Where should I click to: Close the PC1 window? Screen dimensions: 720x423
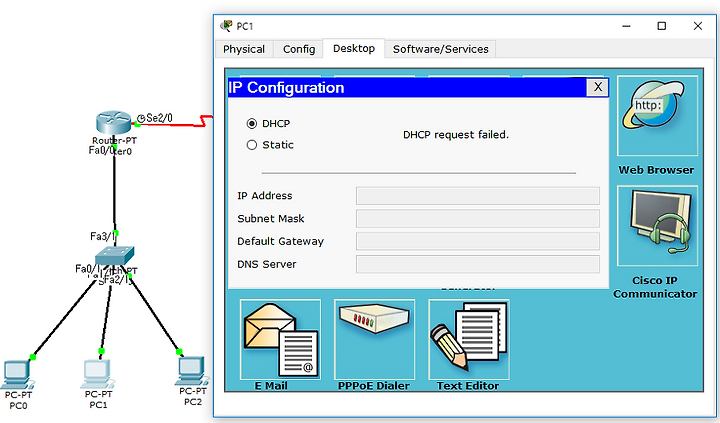coord(698,26)
